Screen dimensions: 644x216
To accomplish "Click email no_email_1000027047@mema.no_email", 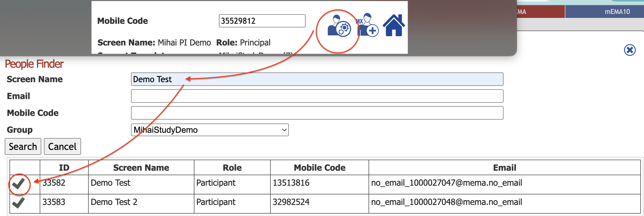I will click(x=446, y=183).
